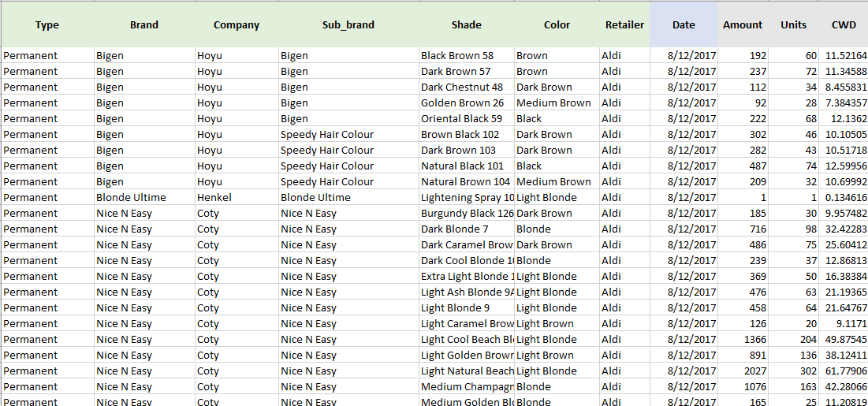Click the CWD value 0.134616
The width and height of the screenshot is (868, 406).
pos(844,198)
